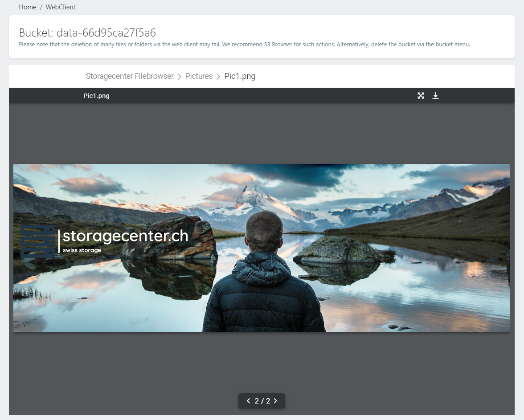Select Pic1.png in the breadcrumb trail
Viewport: 524px width, 420px height.
pyautogui.click(x=240, y=76)
